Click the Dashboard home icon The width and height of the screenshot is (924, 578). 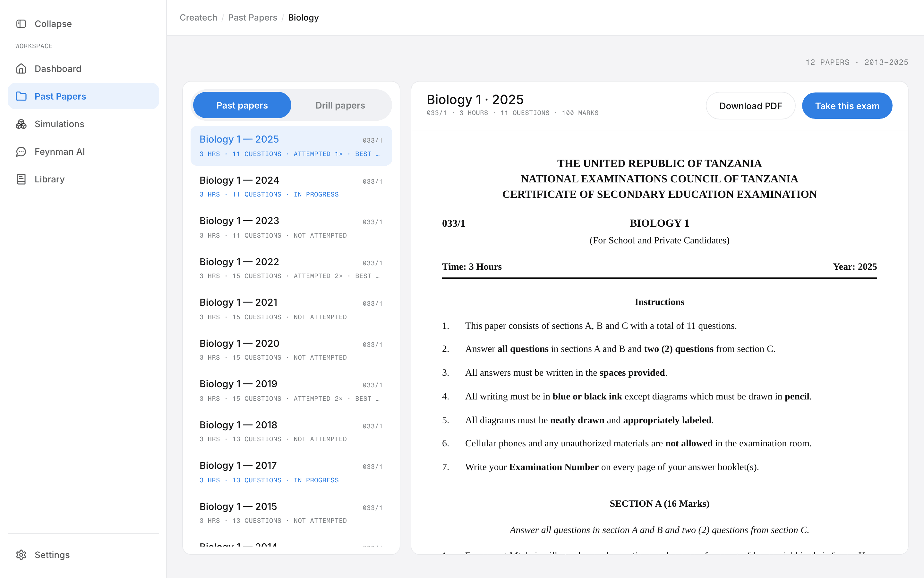[x=21, y=68]
